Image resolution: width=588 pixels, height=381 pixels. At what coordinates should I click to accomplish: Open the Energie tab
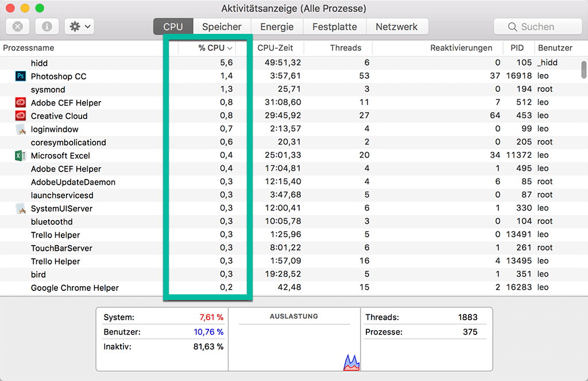coord(277,26)
